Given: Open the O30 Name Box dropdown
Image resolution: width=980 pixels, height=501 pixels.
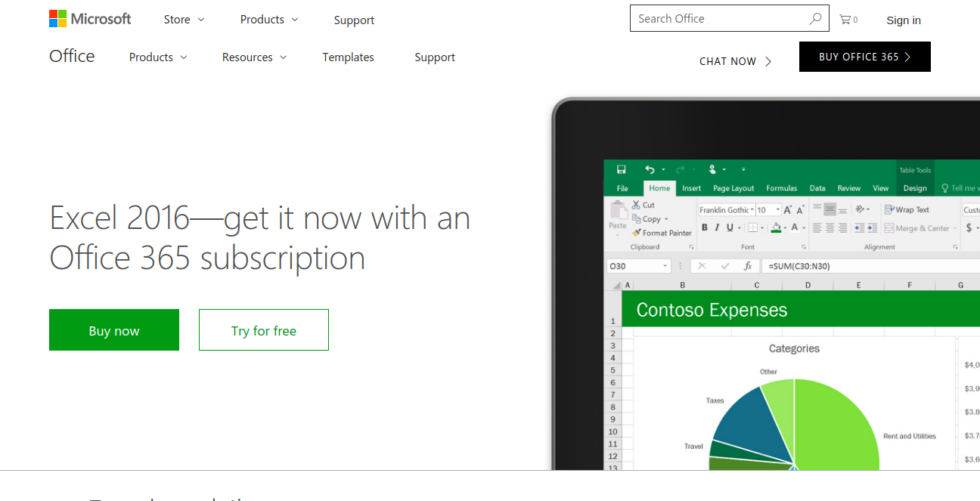Looking at the screenshot, I should pyautogui.click(x=665, y=266).
